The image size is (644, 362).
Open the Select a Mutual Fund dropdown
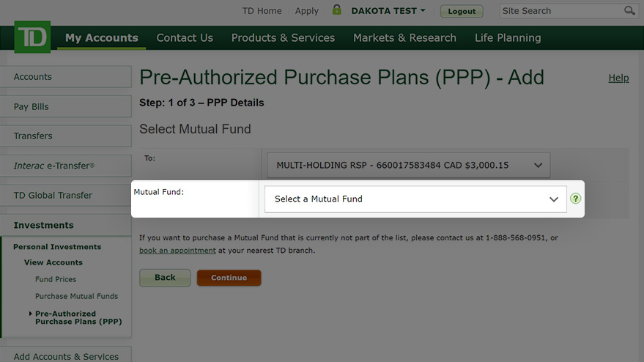click(415, 199)
